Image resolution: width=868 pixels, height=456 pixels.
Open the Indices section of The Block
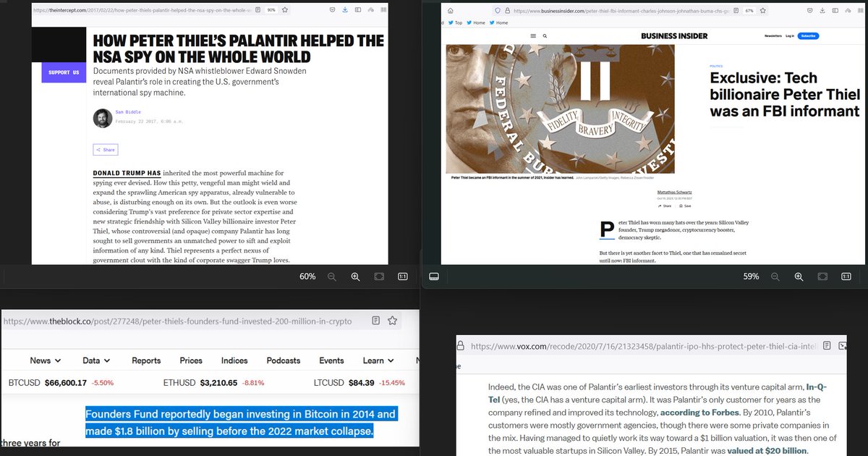tap(234, 360)
